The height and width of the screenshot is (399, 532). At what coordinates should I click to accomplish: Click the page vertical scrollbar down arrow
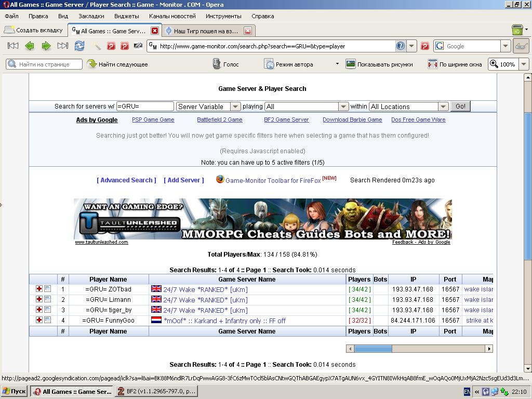(x=528, y=369)
